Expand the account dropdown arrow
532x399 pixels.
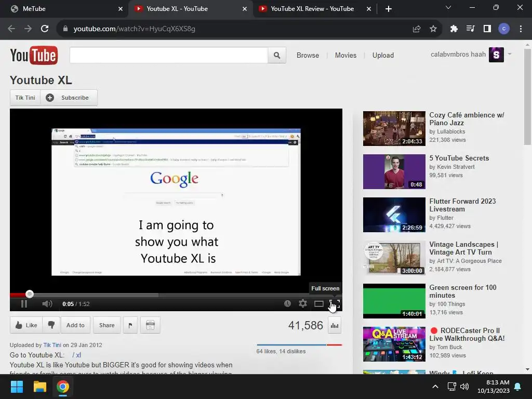click(x=509, y=54)
